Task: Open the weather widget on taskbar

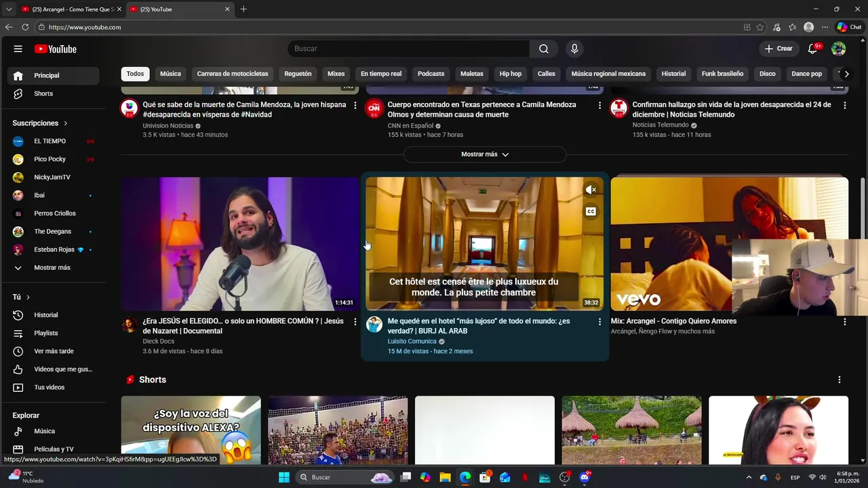Action: (x=27, y=477)
